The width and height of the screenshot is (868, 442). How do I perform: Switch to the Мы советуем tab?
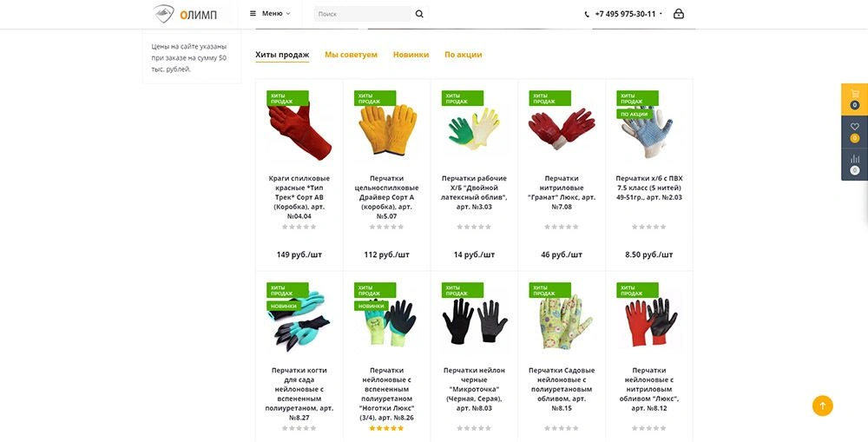tap(351, 55)
